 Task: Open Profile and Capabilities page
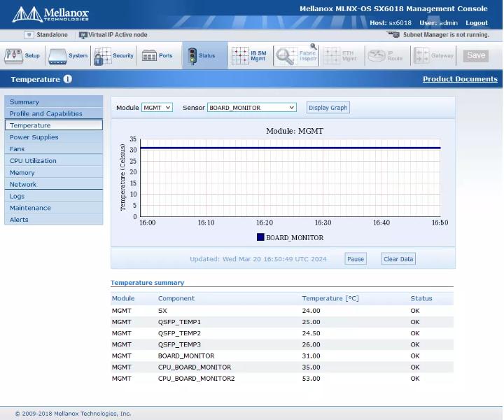(54, 114)
